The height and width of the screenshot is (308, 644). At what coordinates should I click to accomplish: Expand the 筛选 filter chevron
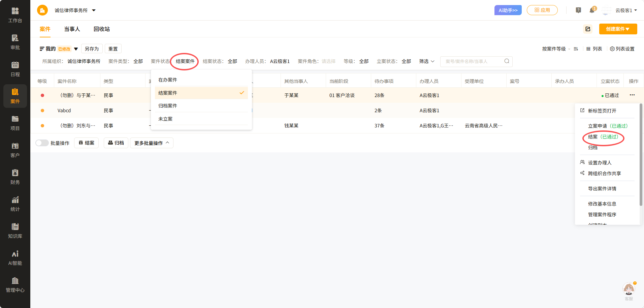(x=433, y=61)
